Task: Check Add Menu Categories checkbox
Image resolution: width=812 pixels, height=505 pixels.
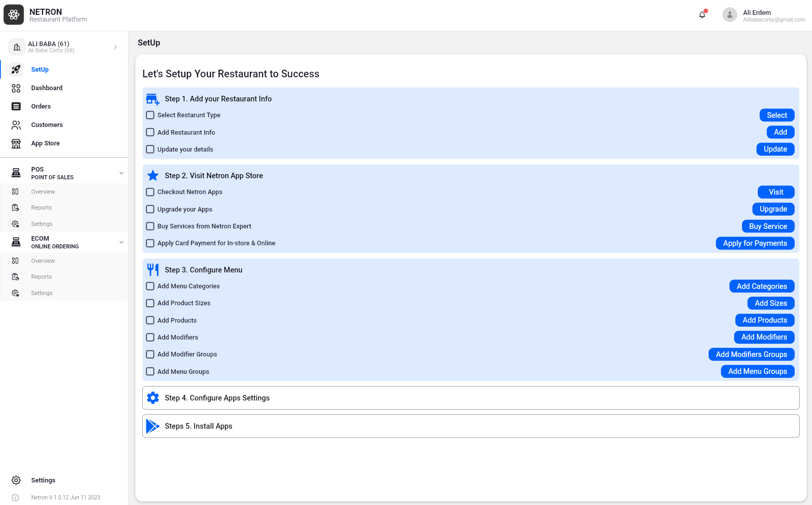Action: click(150, 286)
